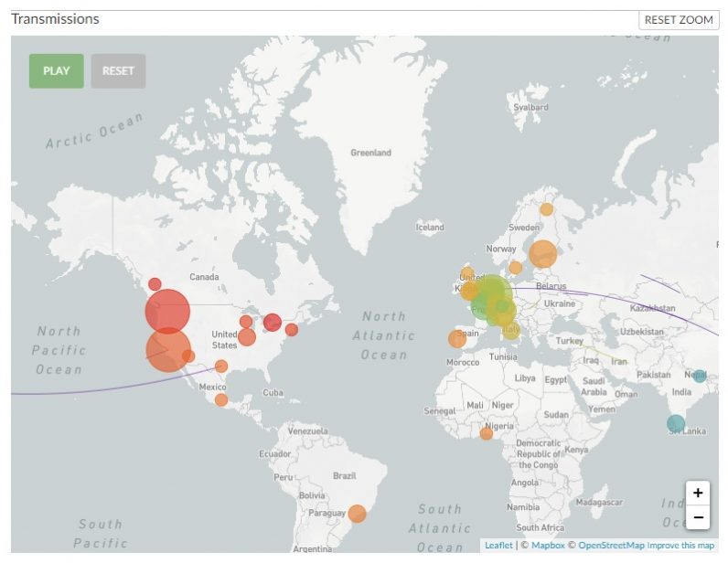
Task: Click the RESET ZOOM button
Action: (x=679, y=20)
